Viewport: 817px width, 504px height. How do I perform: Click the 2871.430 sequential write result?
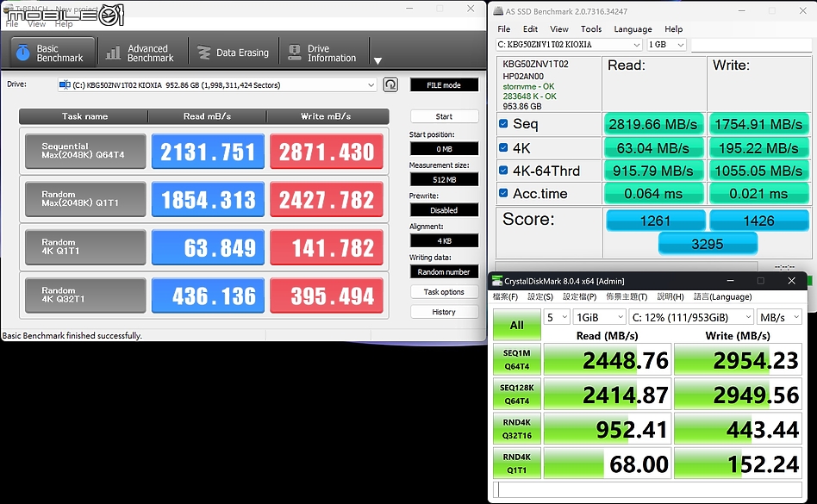pos(327,151)
